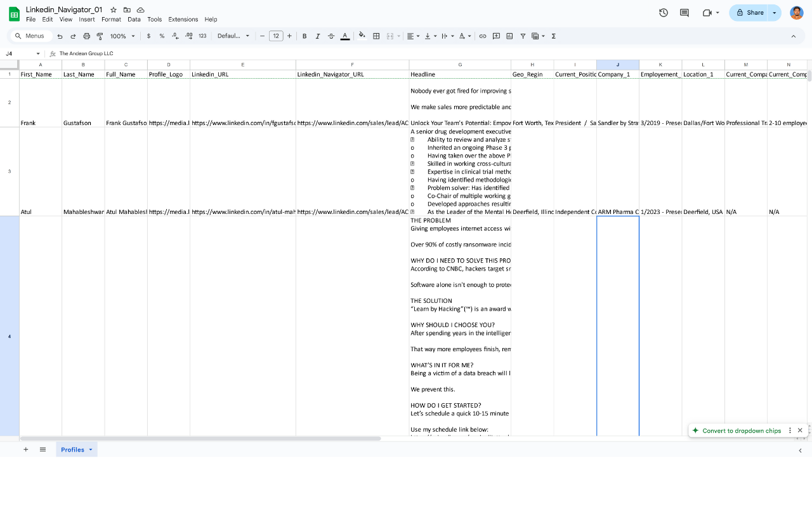Decrease font size with minus button
The width and height of the screenshot is (812, 508).
pos(262,36)
